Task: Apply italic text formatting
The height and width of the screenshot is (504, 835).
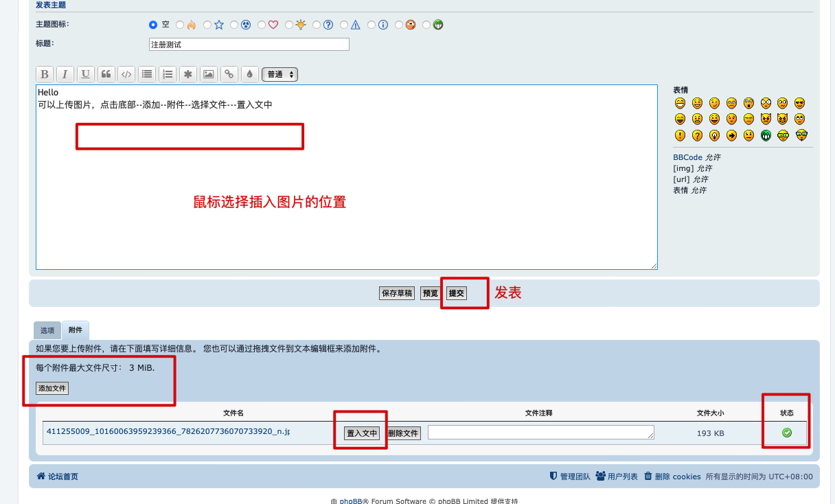Action: coord(65,74)
